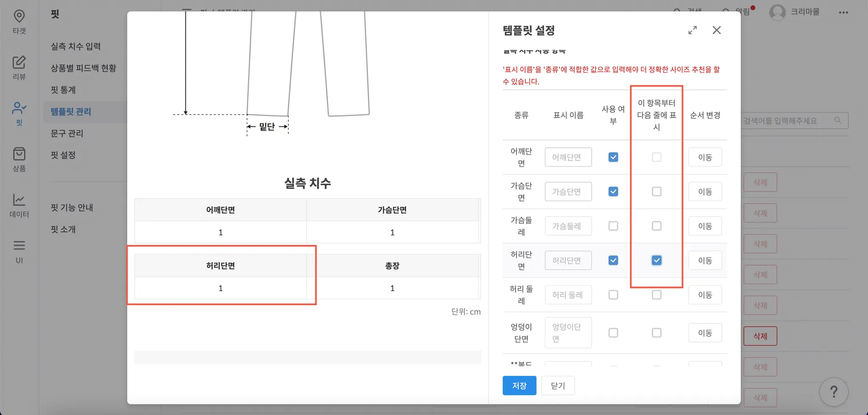Select the 핏 fit icon in sidebar
Image resolution: width=868 pixels, height=415 pixels.
point(19,108)
